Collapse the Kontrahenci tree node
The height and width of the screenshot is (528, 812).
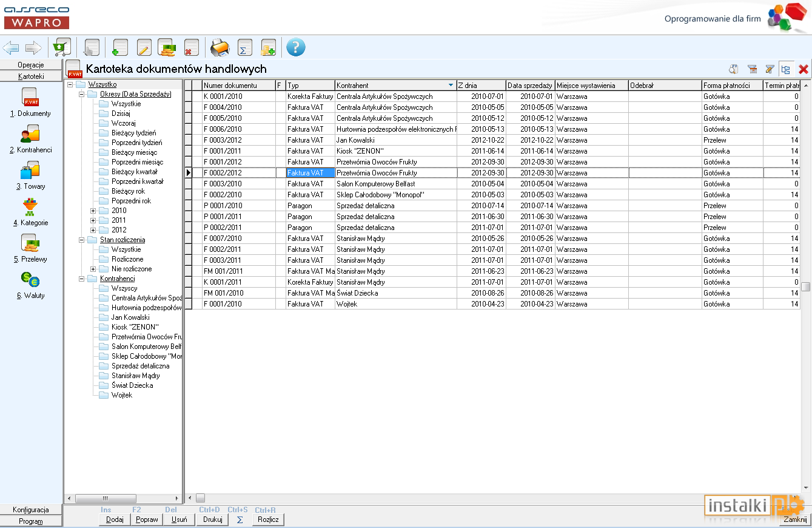81,279
